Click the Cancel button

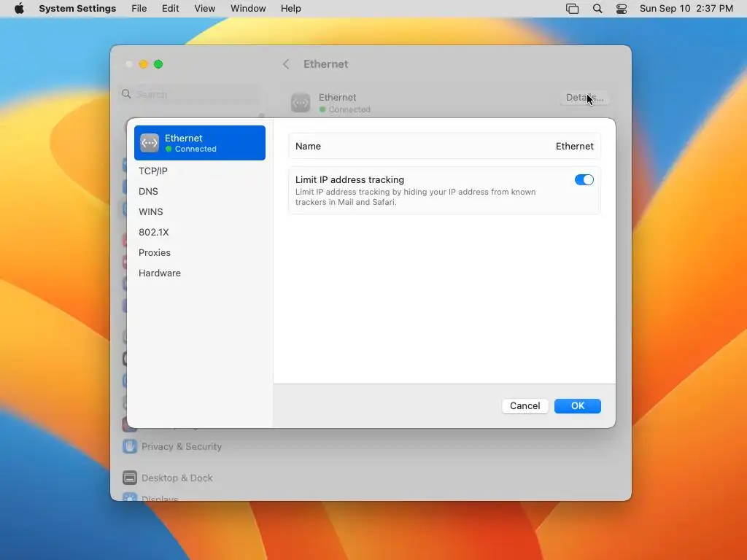(525, 406)
